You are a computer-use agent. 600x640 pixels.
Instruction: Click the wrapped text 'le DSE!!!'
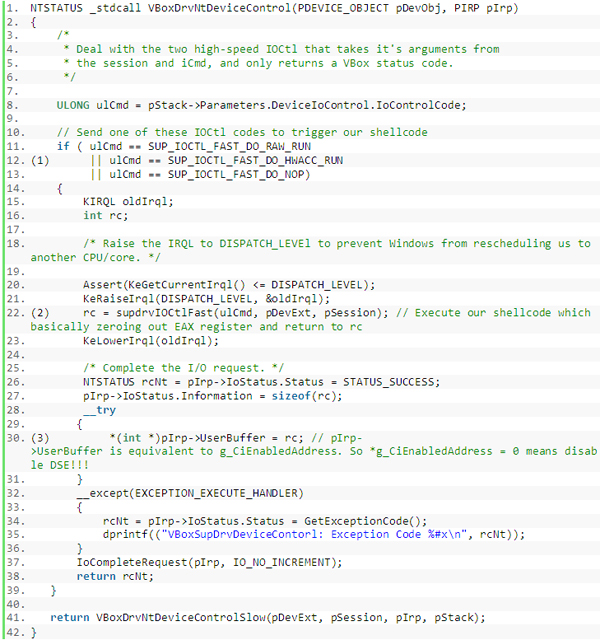pos(60,465)
